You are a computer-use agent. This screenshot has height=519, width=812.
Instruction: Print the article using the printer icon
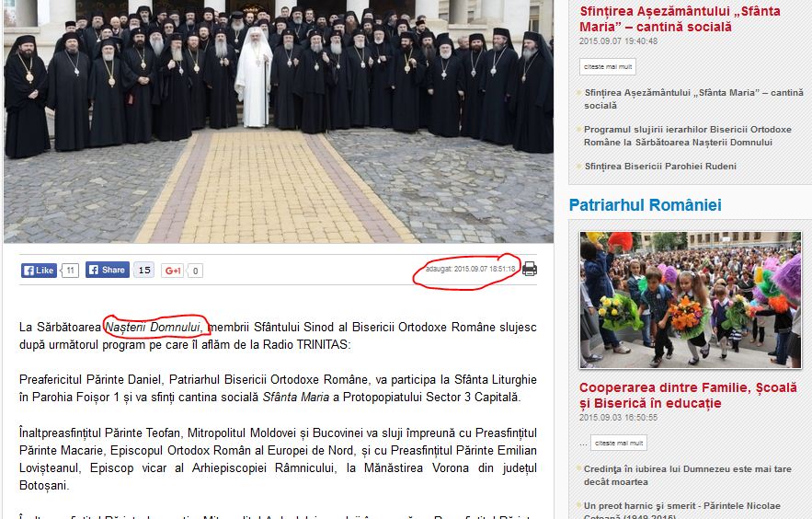(530, 270)
